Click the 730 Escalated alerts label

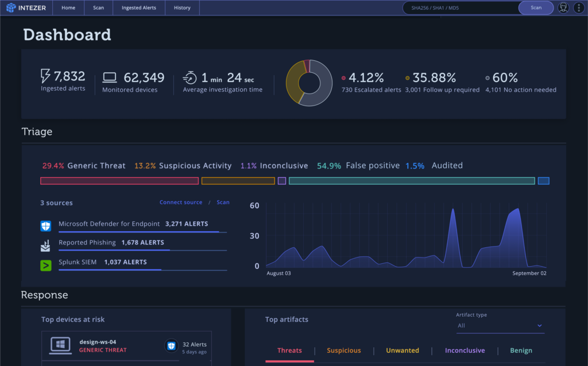[x=372, y=90]
